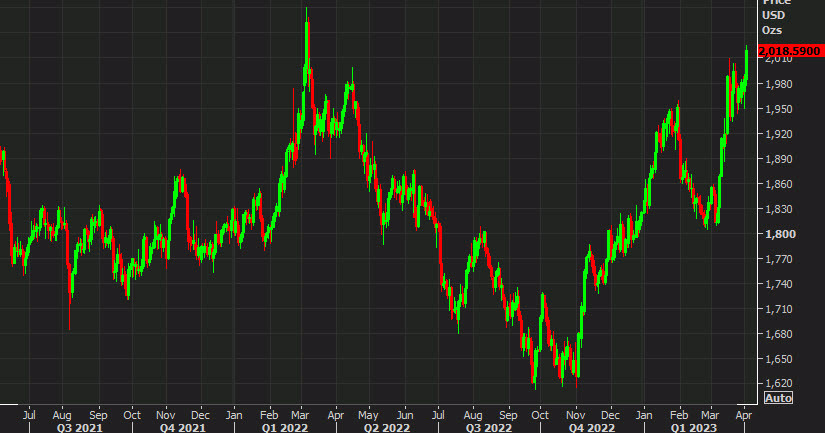Viewport: 825px width, 433px height.
Task: Click the bold 1,800 price axis label
Action: 780,234
